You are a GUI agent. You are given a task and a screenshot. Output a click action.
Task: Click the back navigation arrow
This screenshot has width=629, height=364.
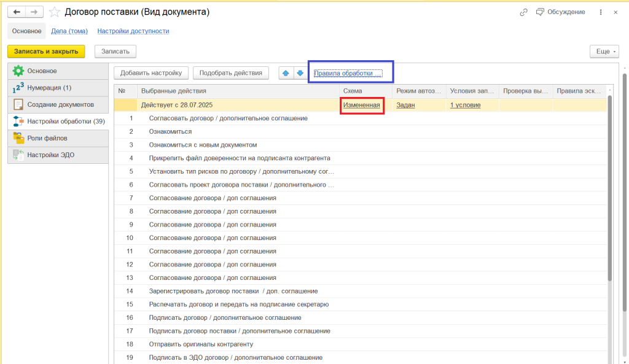click(x=17, y=12)
